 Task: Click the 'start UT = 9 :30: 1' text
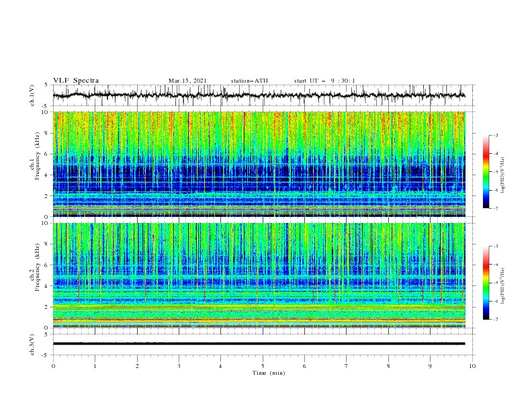tap(324, 81)
